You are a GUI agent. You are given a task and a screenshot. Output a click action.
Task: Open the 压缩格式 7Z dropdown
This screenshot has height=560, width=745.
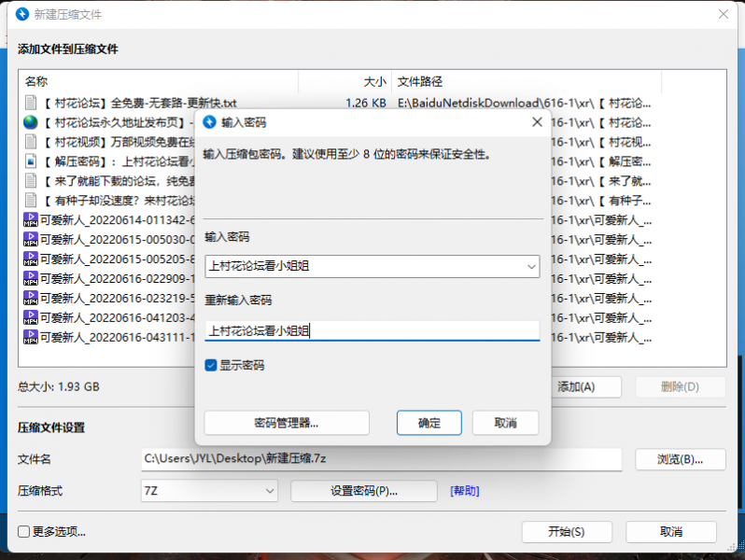[269, 491]
